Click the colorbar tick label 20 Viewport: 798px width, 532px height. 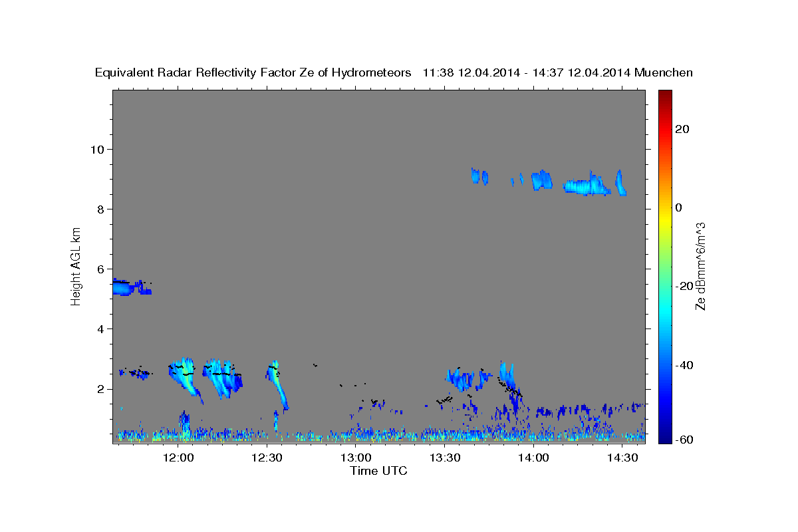tap(682, 129)
